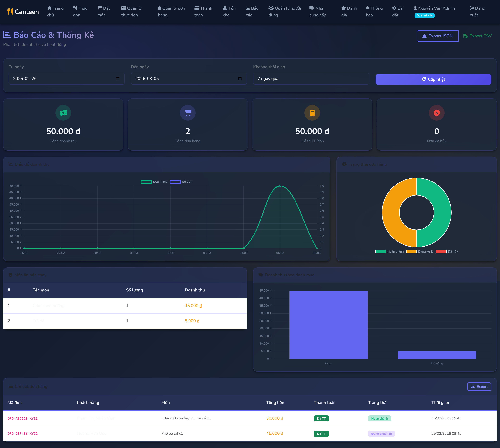Open Cài đặt settings page
This screenshot has width=500, height=448.
click(x=398, y=12)
